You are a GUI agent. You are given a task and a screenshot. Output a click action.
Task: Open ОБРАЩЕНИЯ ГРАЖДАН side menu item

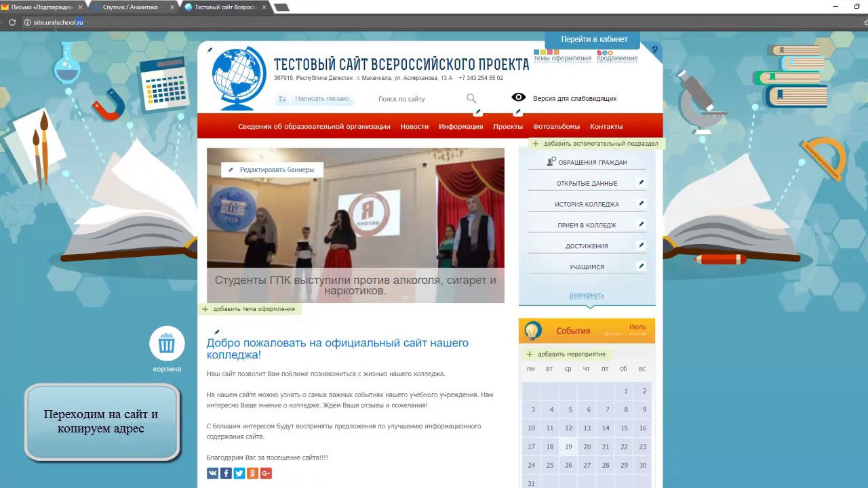tap(587, 162)
